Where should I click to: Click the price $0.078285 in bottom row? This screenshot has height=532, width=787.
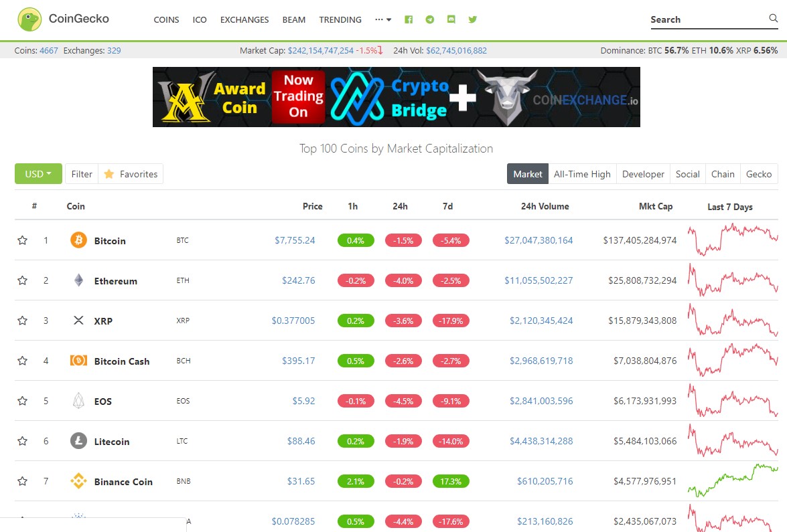click(293, 521)
